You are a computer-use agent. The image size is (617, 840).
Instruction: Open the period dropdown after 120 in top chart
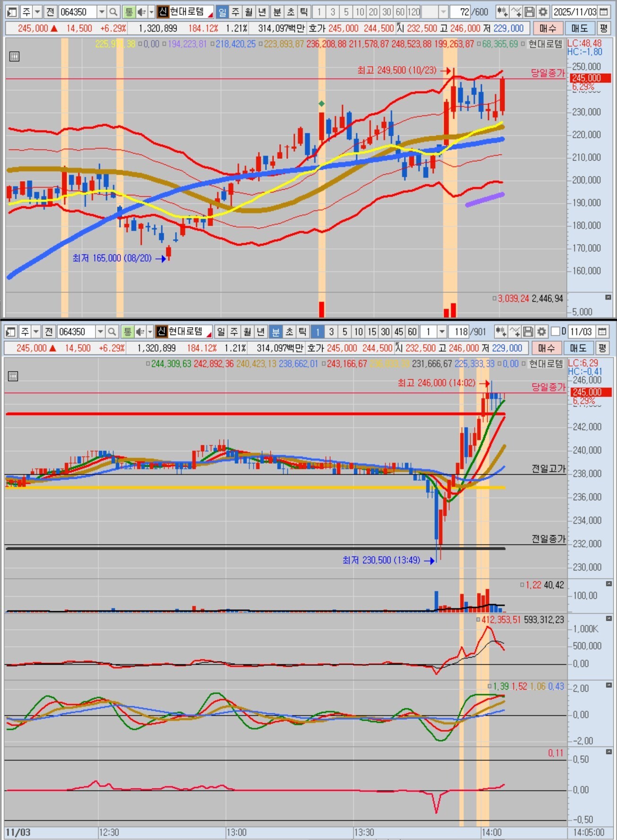(443, 12)
